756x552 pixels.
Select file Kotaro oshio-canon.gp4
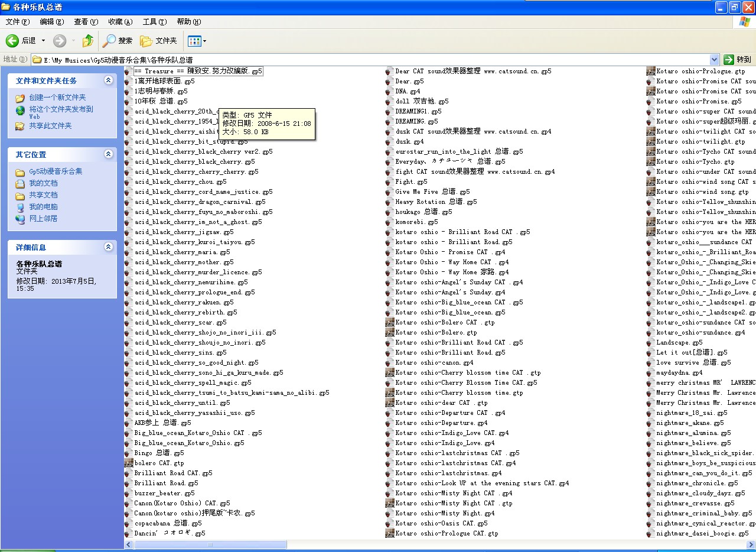[434, 362]
